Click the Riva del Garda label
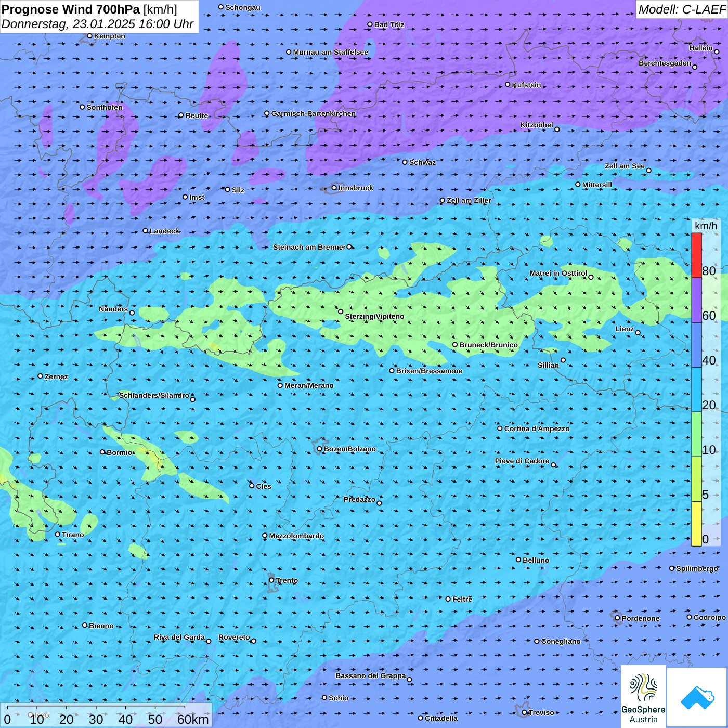The image size is (728, 728). [179, 637]
